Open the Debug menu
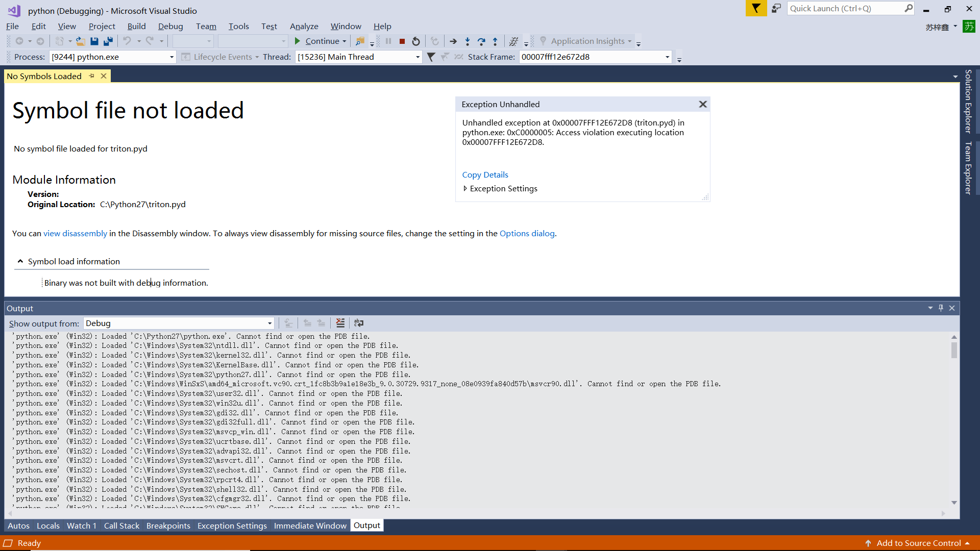The image size is (980, 551). [170, 26]
